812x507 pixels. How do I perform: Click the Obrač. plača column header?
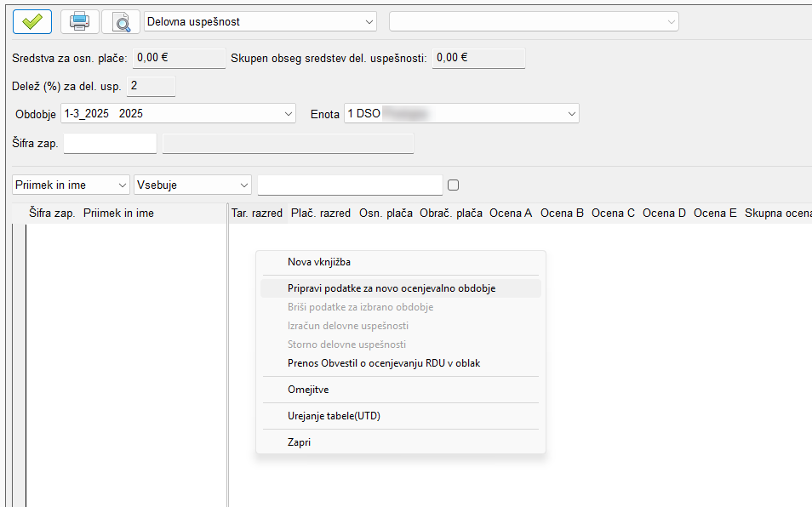451,214
